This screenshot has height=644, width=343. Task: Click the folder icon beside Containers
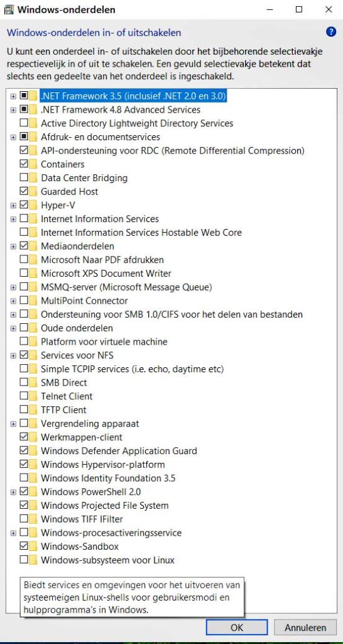[x=33, y=164]
